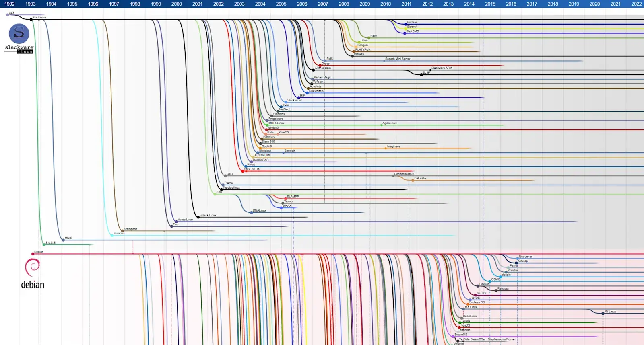Open the S.u.S.E branch label
Viewport: 644px width, 345px height.
[x=50, y=243]
